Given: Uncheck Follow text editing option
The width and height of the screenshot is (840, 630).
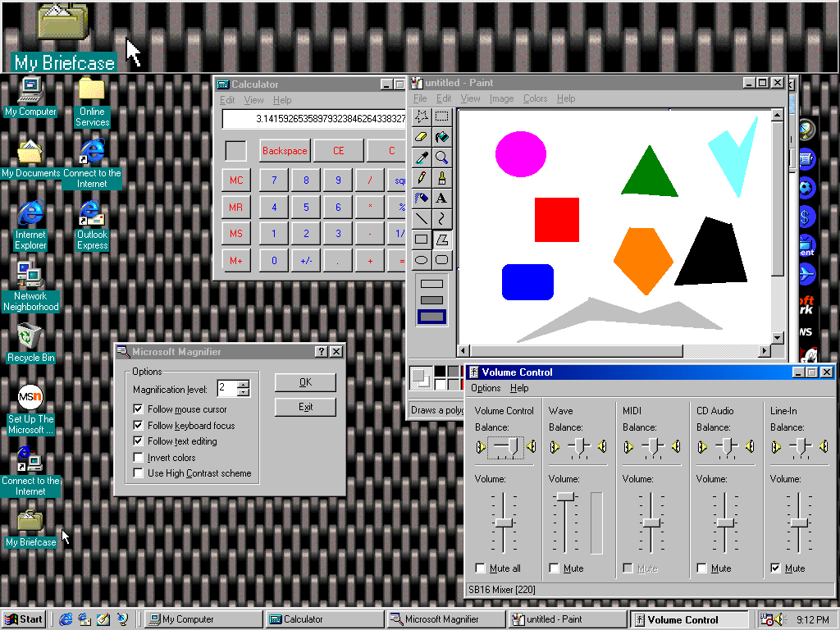Looking at the screenshot, I should (138, 441).
